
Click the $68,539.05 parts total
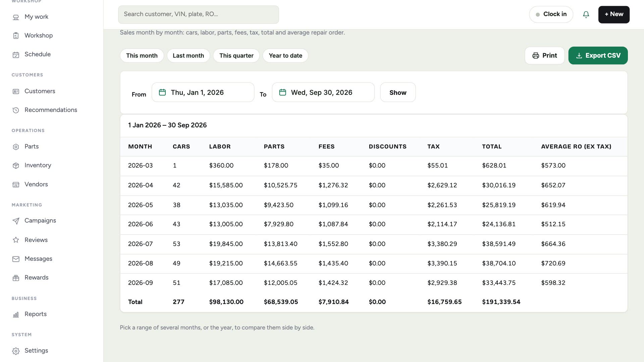(281, 302)
